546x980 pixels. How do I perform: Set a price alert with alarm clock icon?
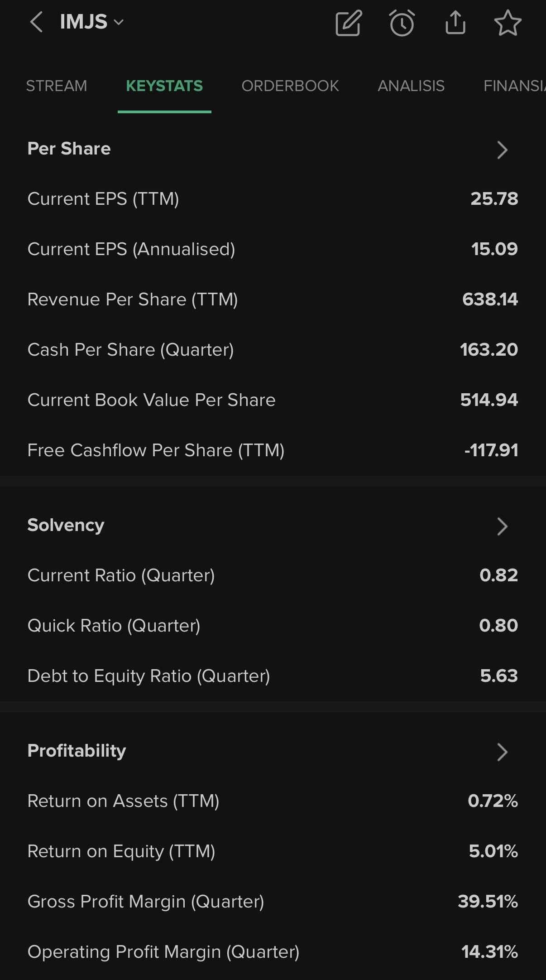pyautogui.click(x=402, y=23)
